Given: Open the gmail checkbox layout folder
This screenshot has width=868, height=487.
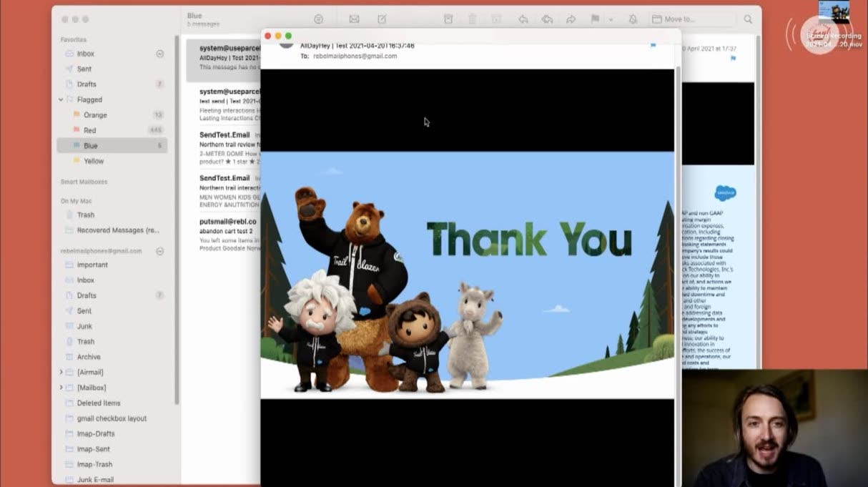Looking at the screenshot, I should [x=111, y=418].
